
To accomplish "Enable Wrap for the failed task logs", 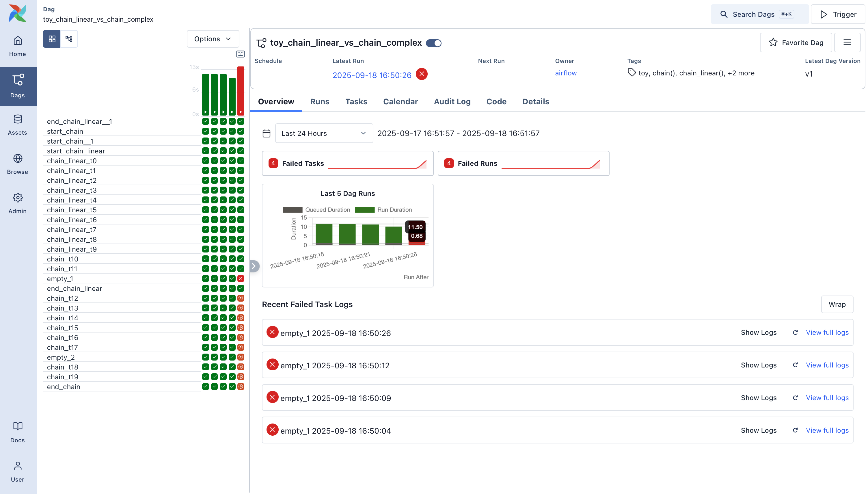I will [x=837, y=304].
